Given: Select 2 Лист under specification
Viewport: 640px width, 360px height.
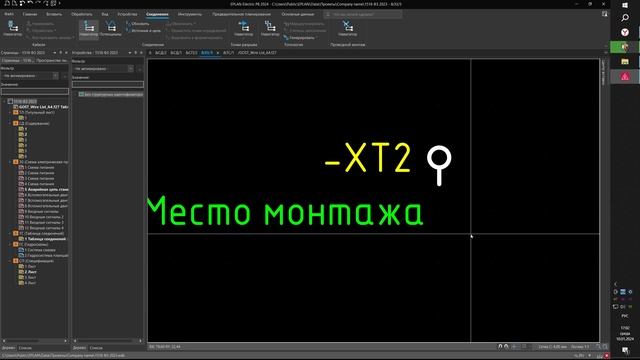Looking at the screenshot, I should coord(28,272).
